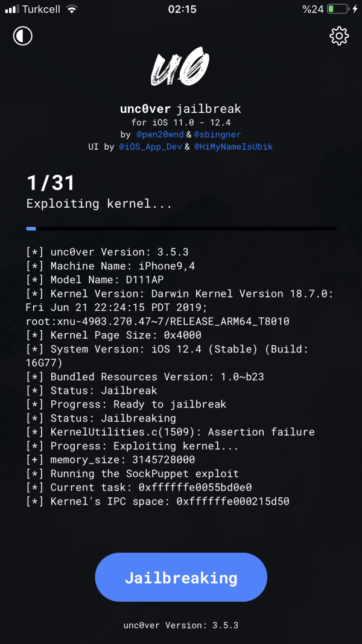This screenshot has width=362, height=644.
Task: Open the @sbingner developer link
Action: pos(218,134)
